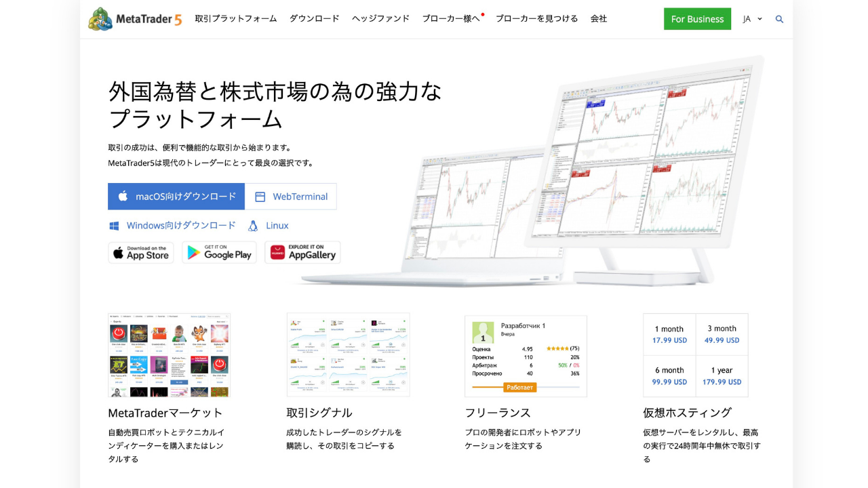Viewport: 868px width, 488px height.
Task: Open ヘッジファンド menu item
Action: (x=380, y=19)
